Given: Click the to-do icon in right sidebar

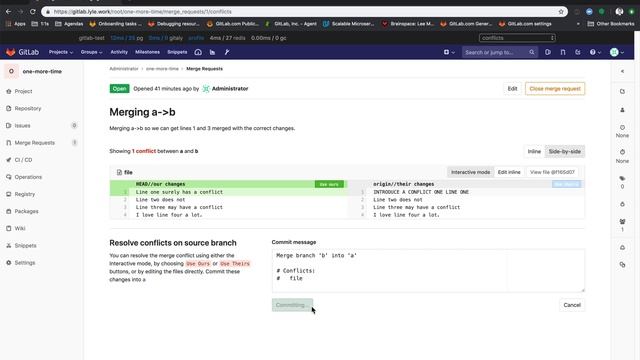Looking at the screenshot, I should (622, 91).
